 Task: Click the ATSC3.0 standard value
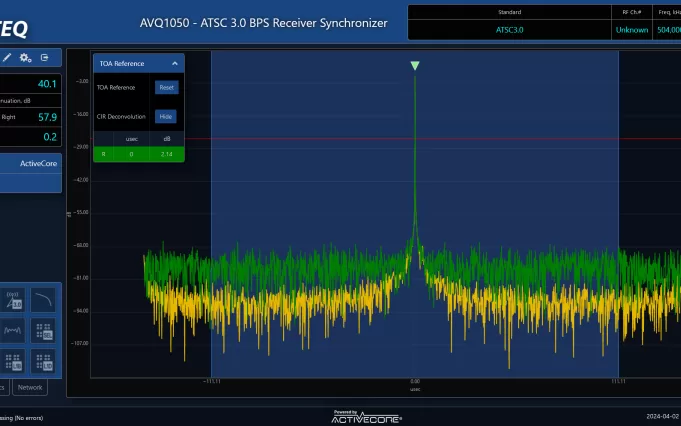pyautogui.click(x=509, y=30)
